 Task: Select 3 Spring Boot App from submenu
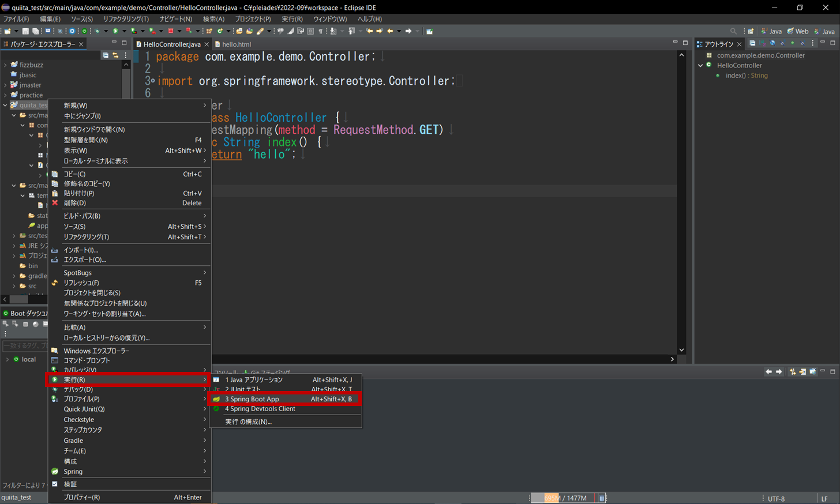(252, 399)
